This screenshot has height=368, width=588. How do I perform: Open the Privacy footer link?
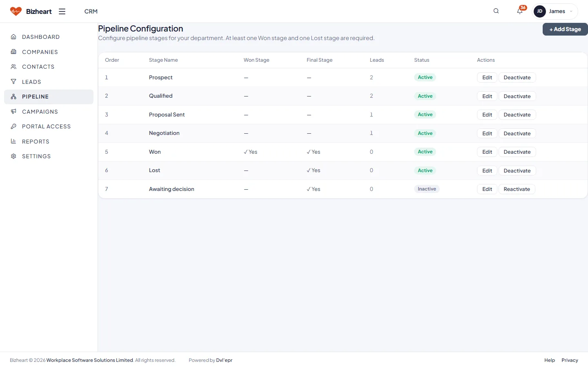click(x=570, y=360)
